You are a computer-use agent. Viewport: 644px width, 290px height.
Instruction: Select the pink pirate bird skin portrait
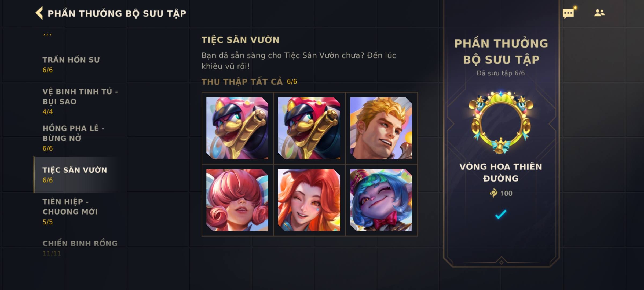point(237,128)
